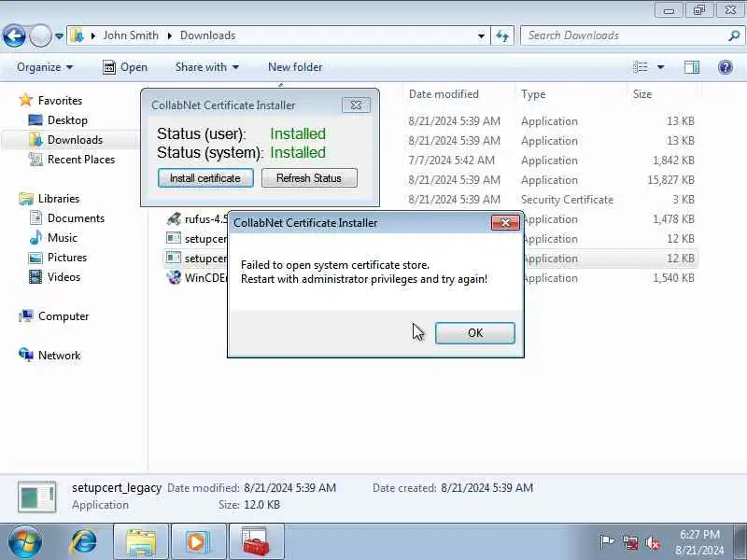Click the network tray icon
The height and width of the screenshot is (560, 747).
[x=630, y=542]
